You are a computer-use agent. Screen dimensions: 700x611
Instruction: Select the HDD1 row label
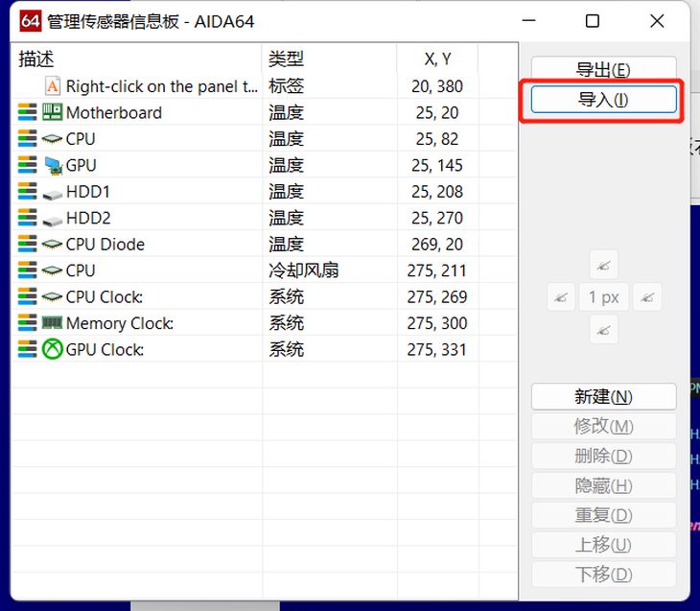click(88, 192)
